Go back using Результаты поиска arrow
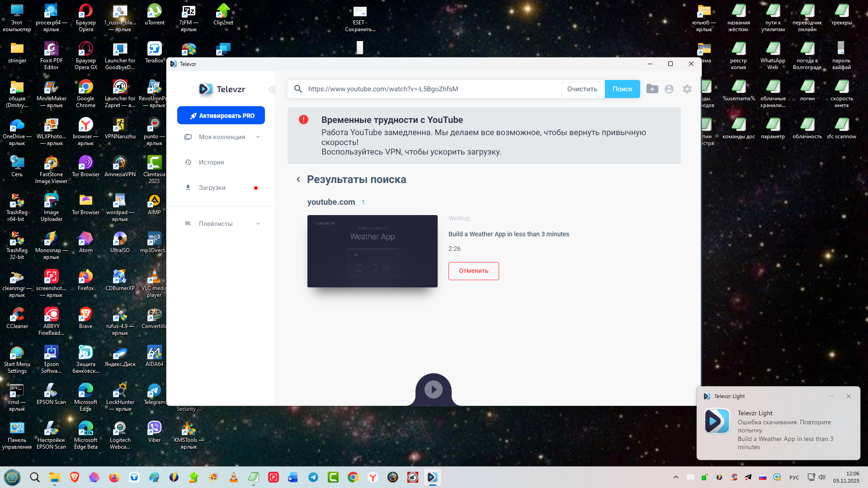Screen dimensions: 868x488 pos(298,179)
